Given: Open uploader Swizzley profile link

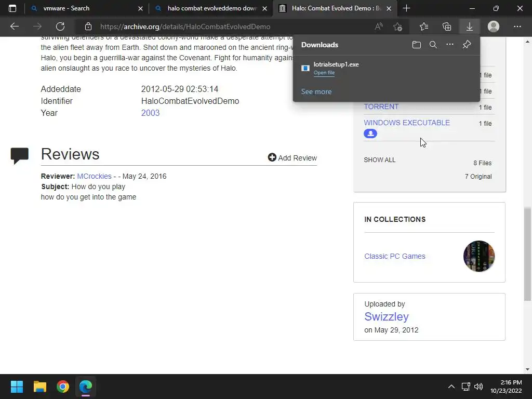Looking at the screenshot, I should pyautogui.click(x=387, y=316).
